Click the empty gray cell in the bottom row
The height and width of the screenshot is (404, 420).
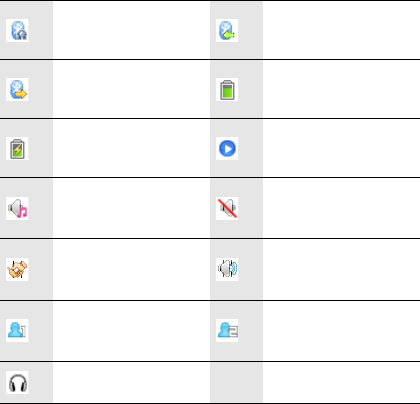pos(236,382)
